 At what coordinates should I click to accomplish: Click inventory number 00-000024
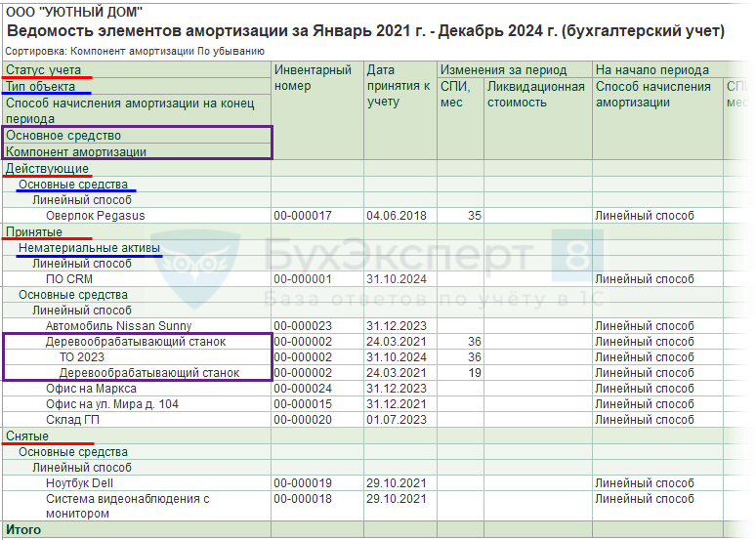point(303,389)
